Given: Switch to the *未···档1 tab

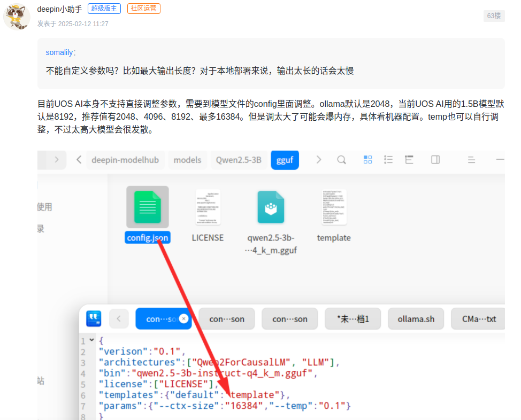Looking at the screenshot, I should pos(353,318).
